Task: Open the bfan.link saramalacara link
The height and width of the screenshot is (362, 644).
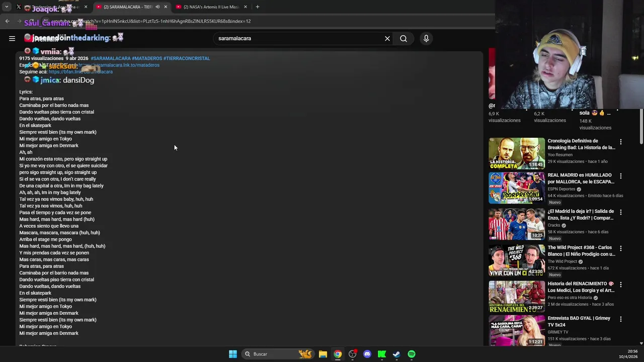Action: pos(80,72)
